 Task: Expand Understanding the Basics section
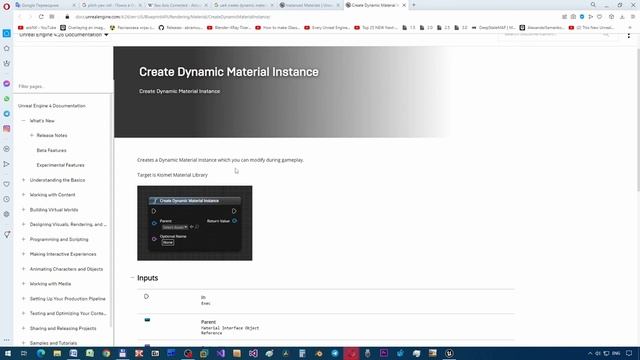tap(23, 180)
